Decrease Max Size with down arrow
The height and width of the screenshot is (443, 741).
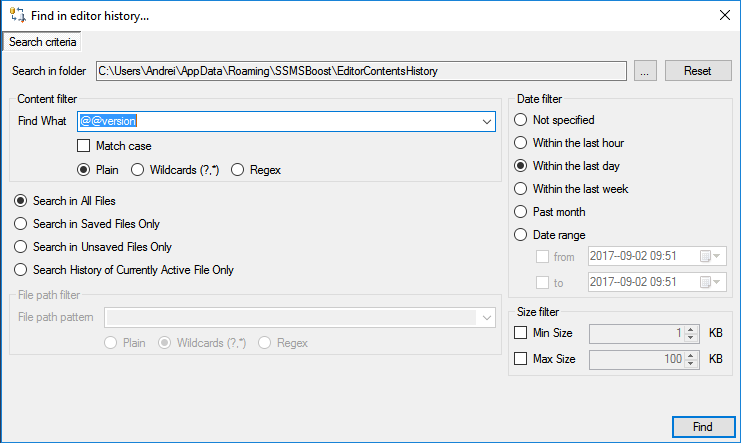tap(691, 364)
